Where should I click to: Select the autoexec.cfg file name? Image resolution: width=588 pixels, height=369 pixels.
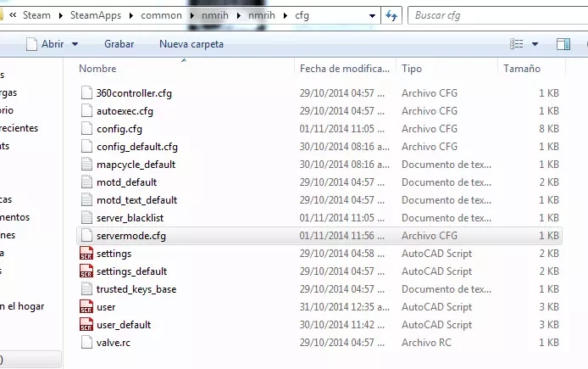(x=125, y=111)
